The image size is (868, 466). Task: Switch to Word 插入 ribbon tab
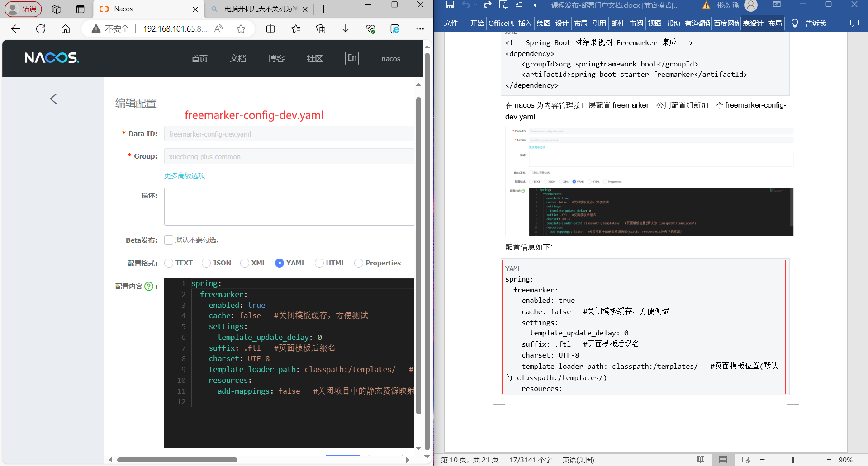click(525, 24)
